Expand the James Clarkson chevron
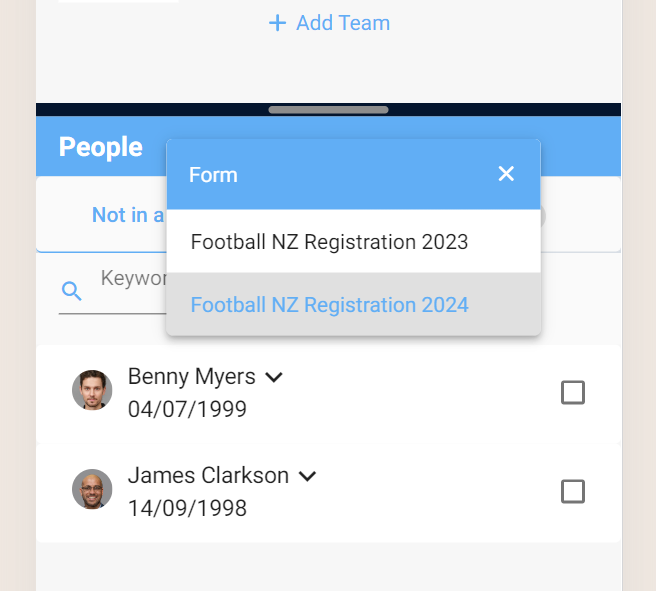 [308, 476]
